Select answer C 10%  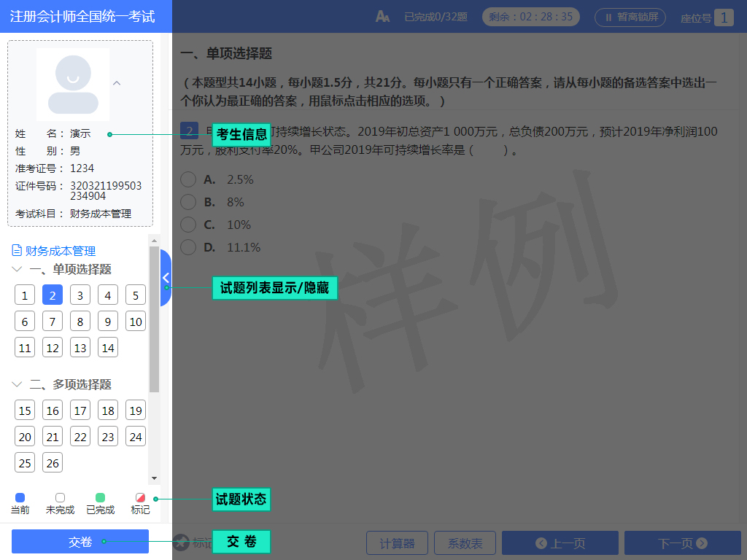click(188, 225)
